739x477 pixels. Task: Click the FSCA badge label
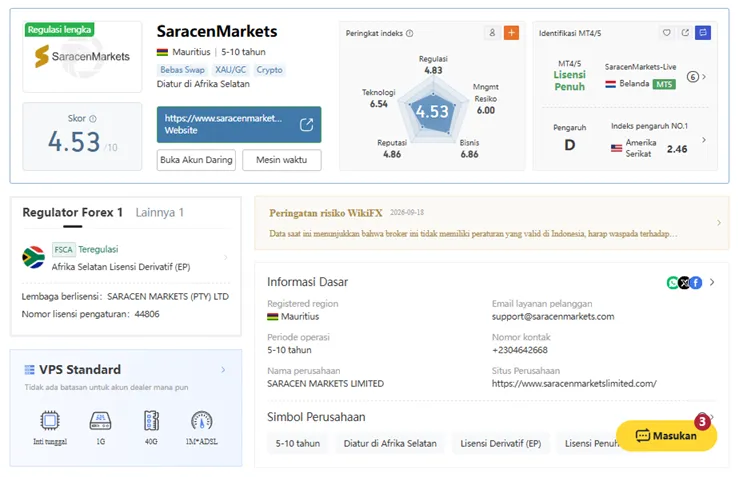[x=63, y=249]
